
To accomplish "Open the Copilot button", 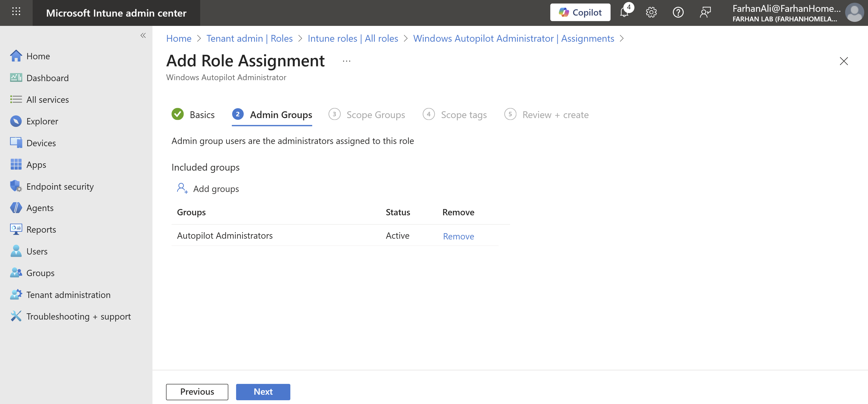I will 580,13.
